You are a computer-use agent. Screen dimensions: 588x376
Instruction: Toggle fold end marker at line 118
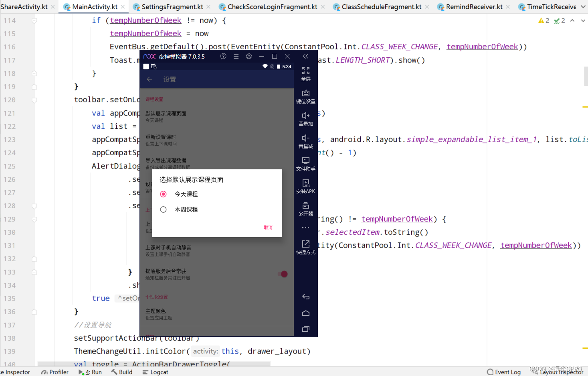point(34,73)
